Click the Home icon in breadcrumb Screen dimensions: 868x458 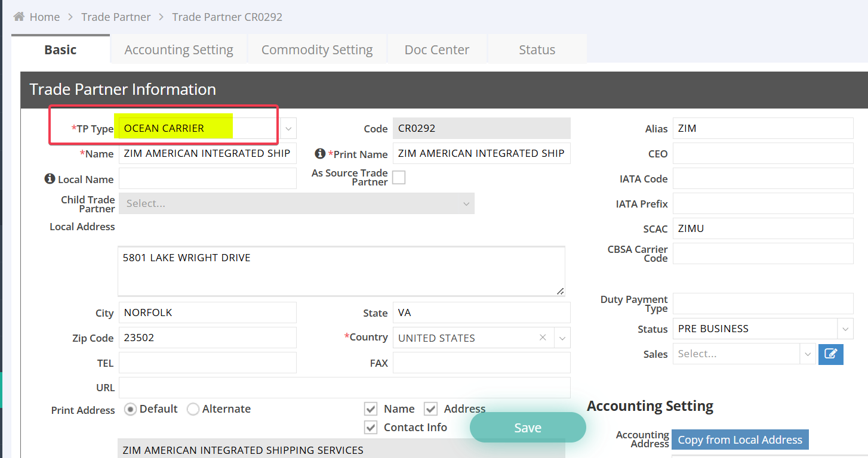pos(19,17)
